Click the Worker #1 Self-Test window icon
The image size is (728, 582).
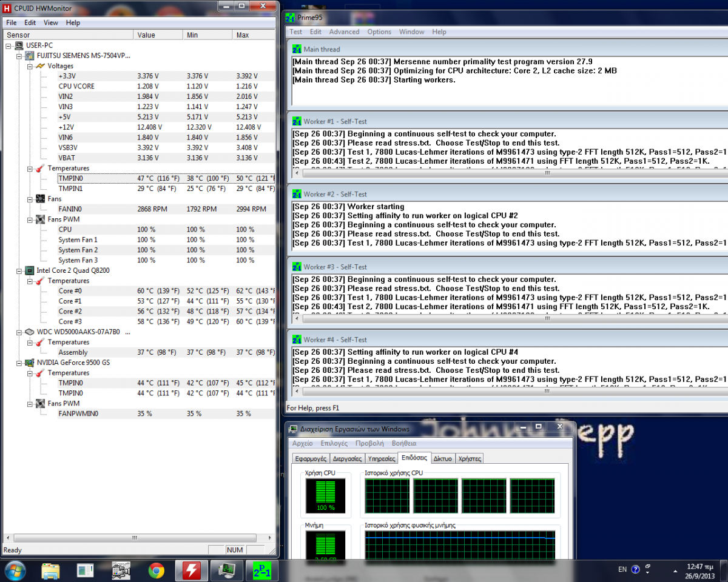tap(297, 121)
